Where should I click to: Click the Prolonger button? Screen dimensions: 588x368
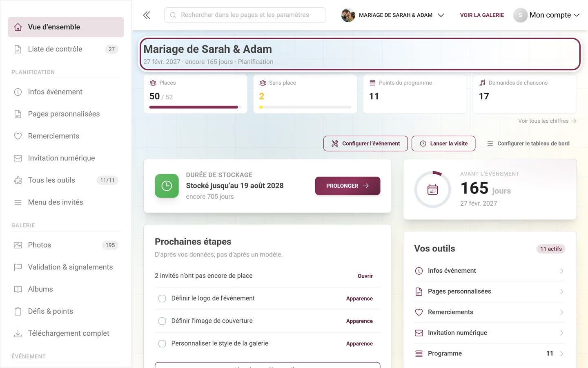(x=347, y=186)
